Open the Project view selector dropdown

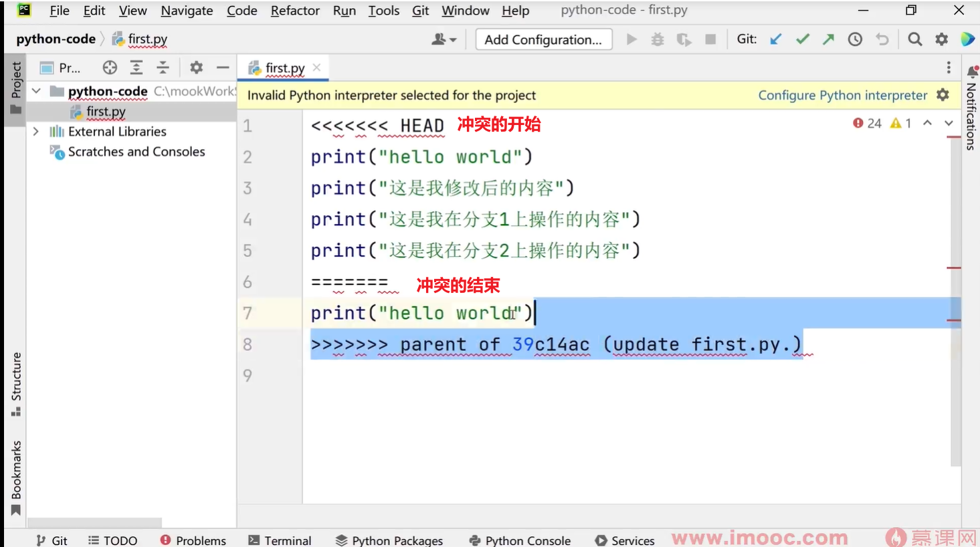(60, 68)
